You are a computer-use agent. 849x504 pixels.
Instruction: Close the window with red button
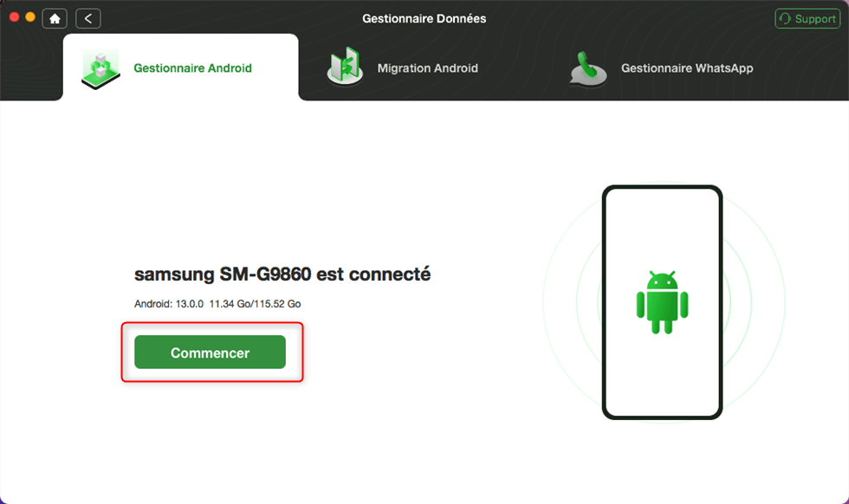click(15, 16)
